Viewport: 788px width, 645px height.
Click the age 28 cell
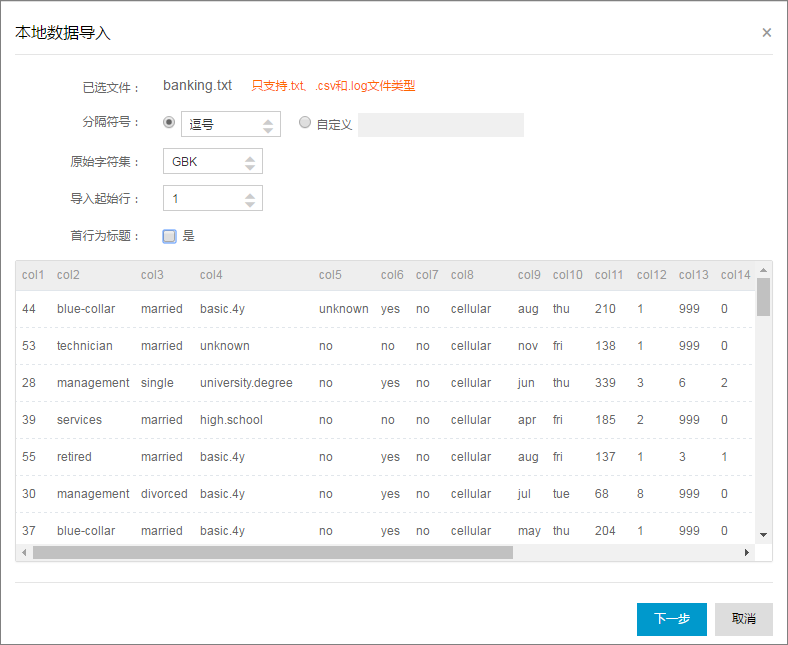point(29,383)
